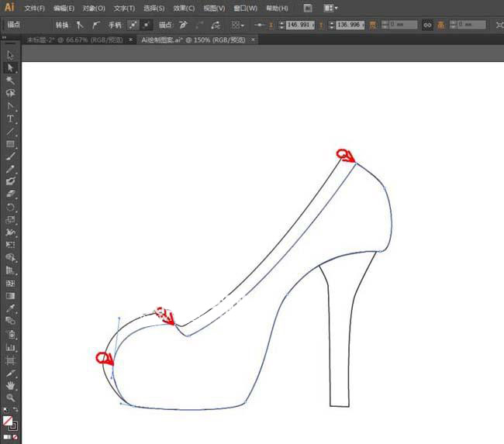The height and width of the screenshot is (444, 504).
Task: Click the X coordinate input field
Action: click(x=298, y=25)
